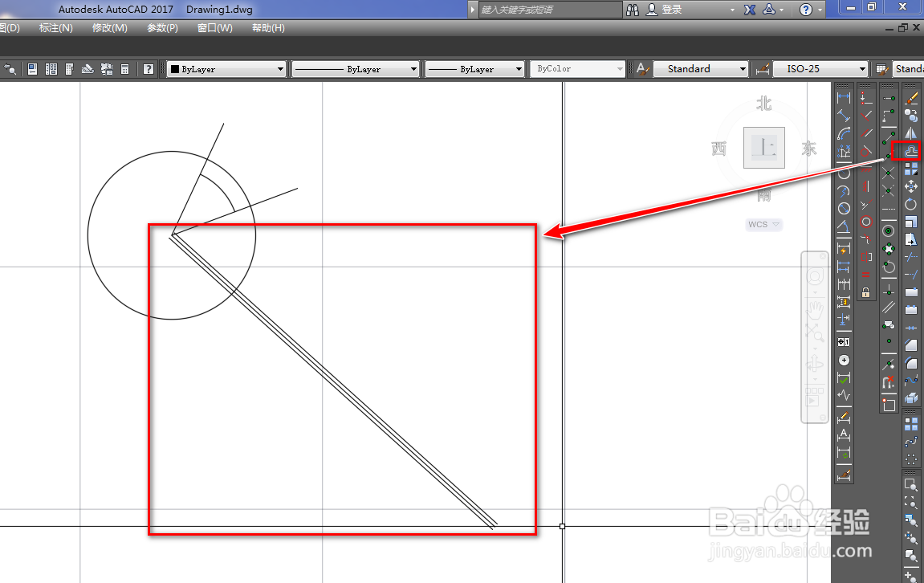Open the 帮助(H) menu
Screen dimensions: 924x583
[269, 28]
